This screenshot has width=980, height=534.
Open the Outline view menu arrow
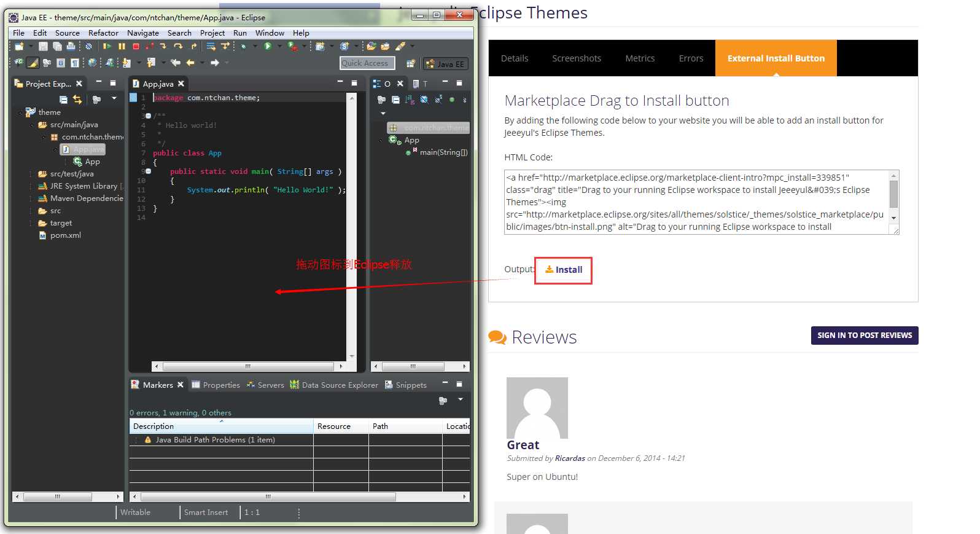(383, 113)
